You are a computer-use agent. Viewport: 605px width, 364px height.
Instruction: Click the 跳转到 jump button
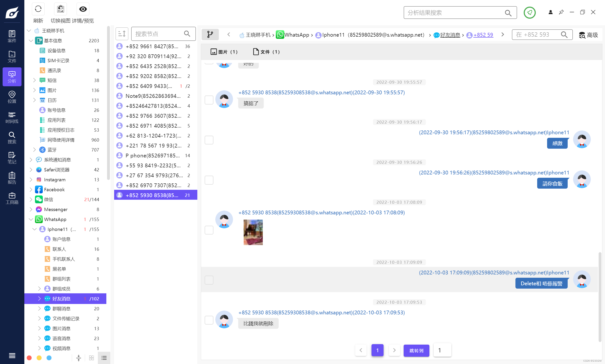pyautogui.click(x=416, y=351)
